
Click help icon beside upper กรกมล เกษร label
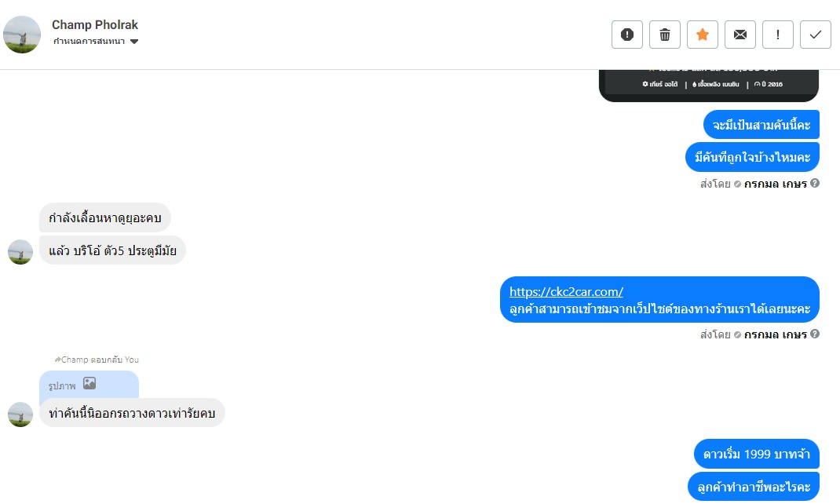[x=815, y=184]
